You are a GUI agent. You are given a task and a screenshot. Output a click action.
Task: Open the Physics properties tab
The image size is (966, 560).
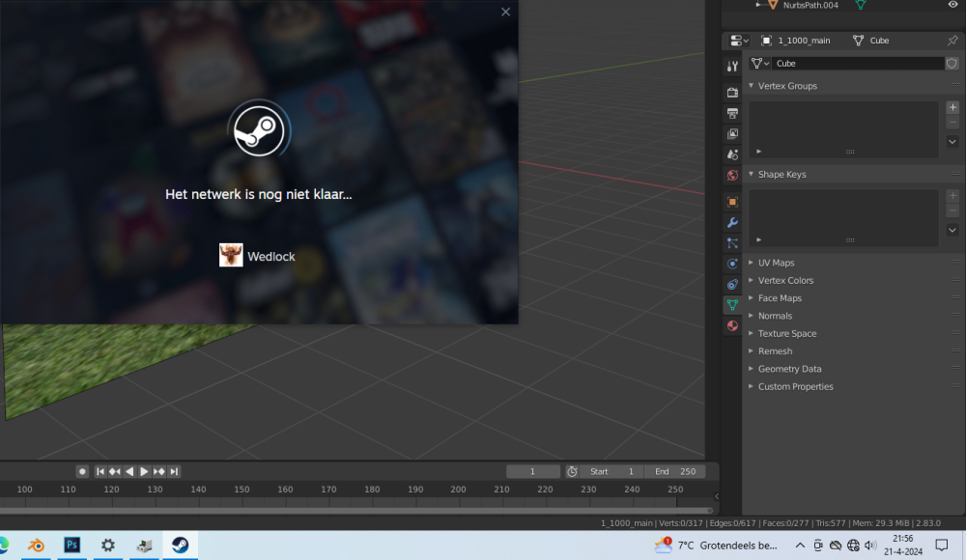tap(732, 264)
